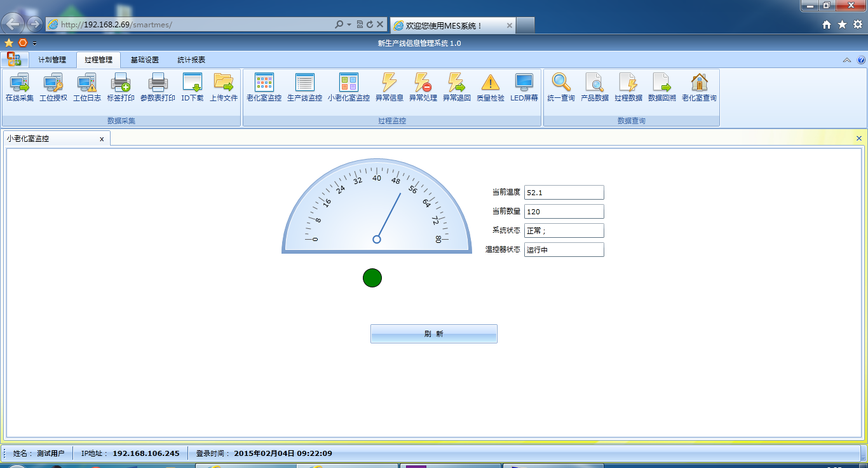Open 标签打印 label printing
Image resolution: width=868 pixels, height=468 pixels.
coord(120,88)
